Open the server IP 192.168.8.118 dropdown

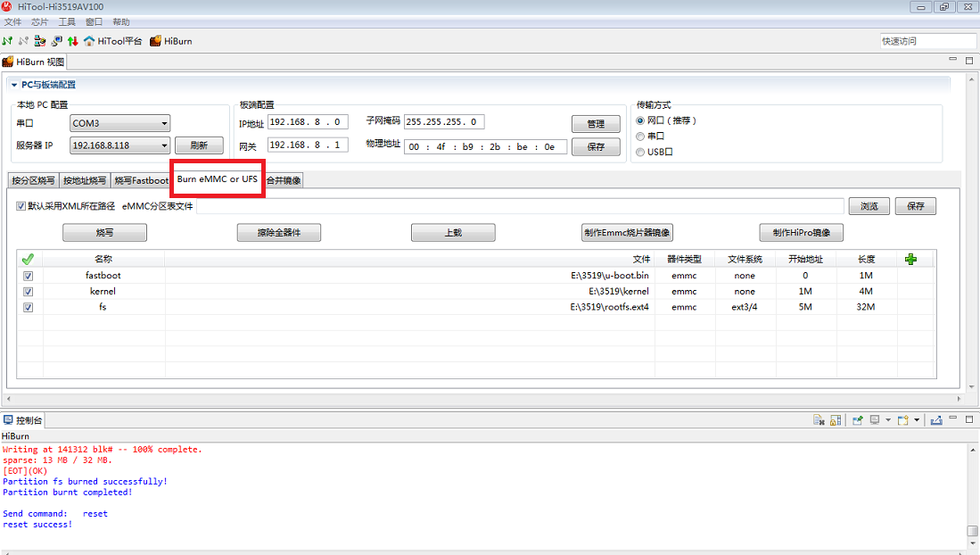coord(164,145)
